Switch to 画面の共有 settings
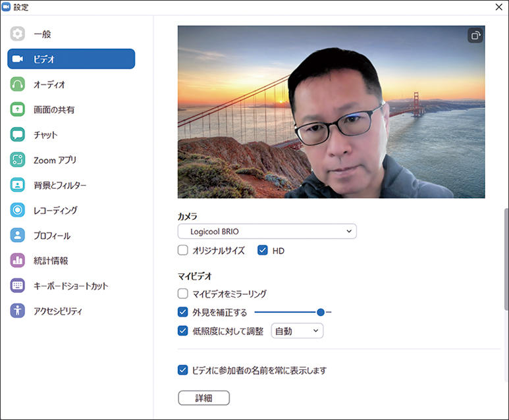The image size is (509, 420). point(71,109)
